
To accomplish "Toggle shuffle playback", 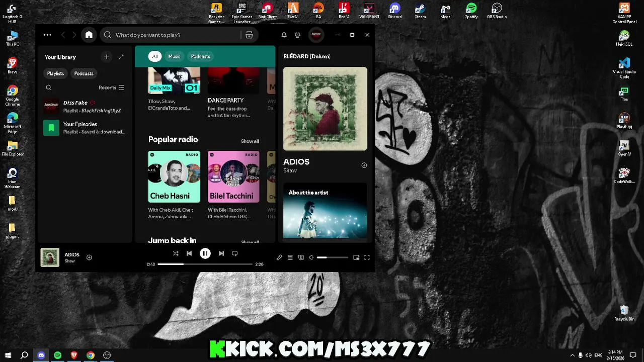I will click(x=176, y=254).
